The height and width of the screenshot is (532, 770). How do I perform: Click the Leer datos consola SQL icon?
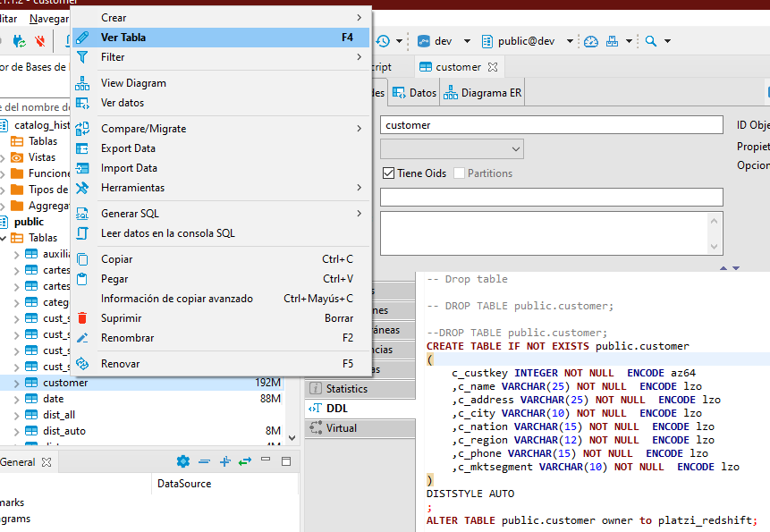pos(82,233)
